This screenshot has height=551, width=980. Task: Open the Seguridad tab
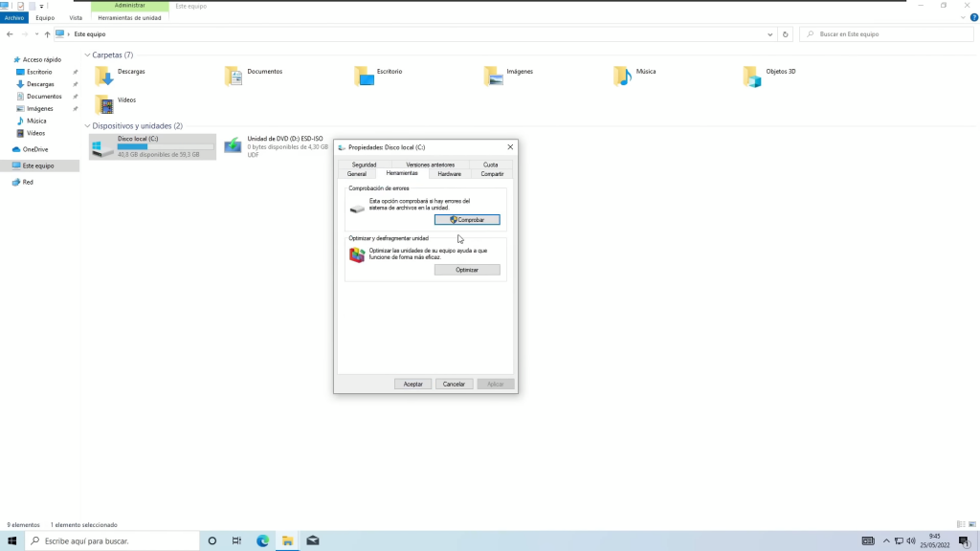coord(364,165)
